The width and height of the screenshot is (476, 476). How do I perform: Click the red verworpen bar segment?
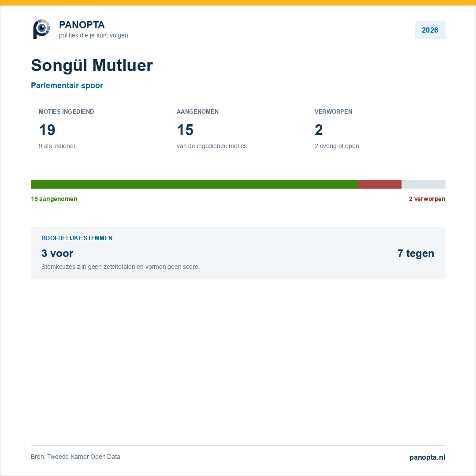(x=380, y=184)
